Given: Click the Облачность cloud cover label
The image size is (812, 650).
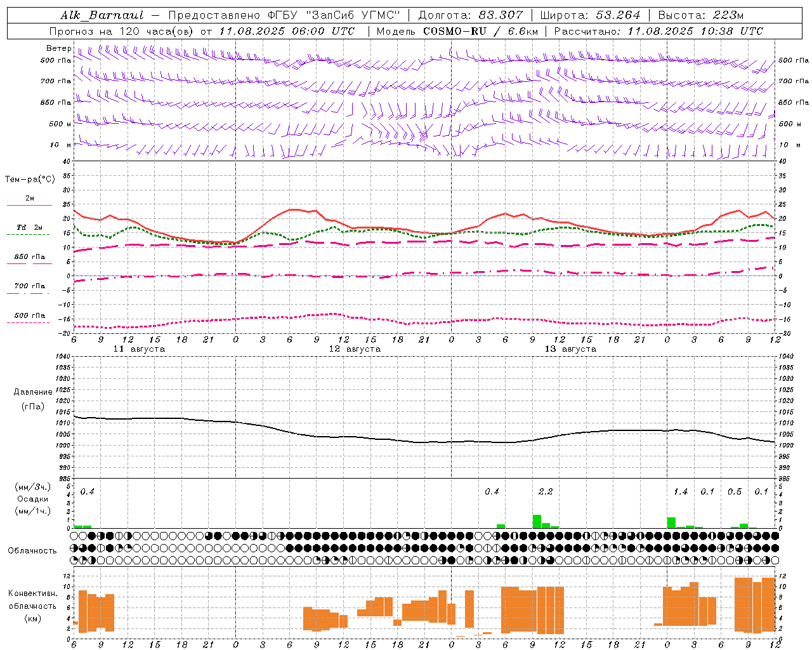Looking at the screenshot, I should [32, 551].
